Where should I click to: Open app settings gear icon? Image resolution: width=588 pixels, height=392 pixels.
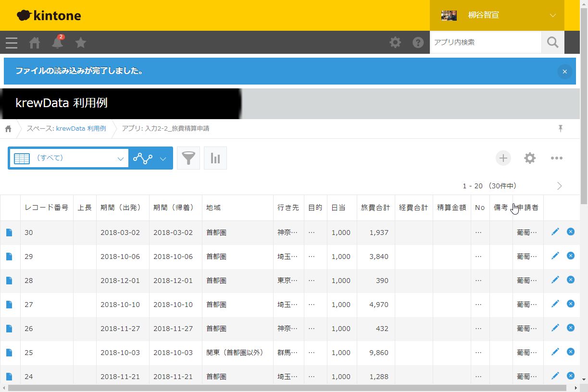pyautogui.click(x=530, y=158)
